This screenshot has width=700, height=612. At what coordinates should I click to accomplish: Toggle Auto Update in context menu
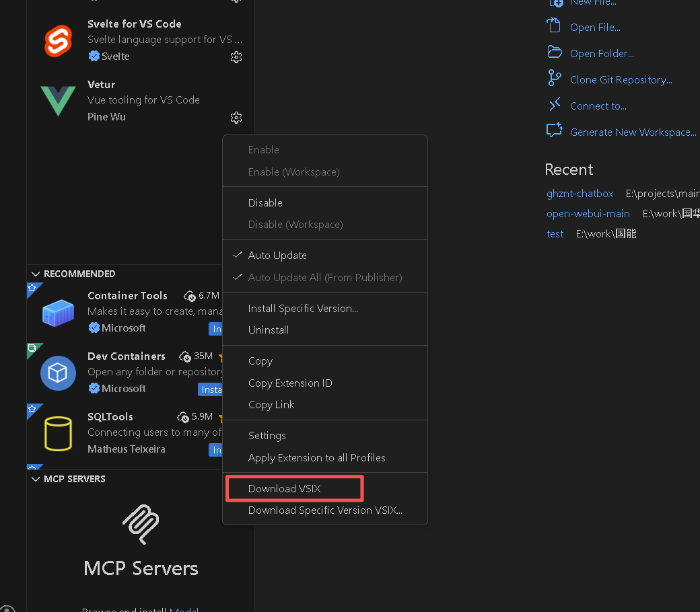325,255
